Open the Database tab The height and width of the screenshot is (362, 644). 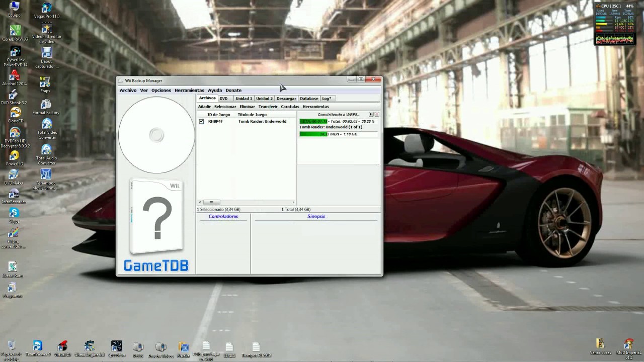click(309, 99)
